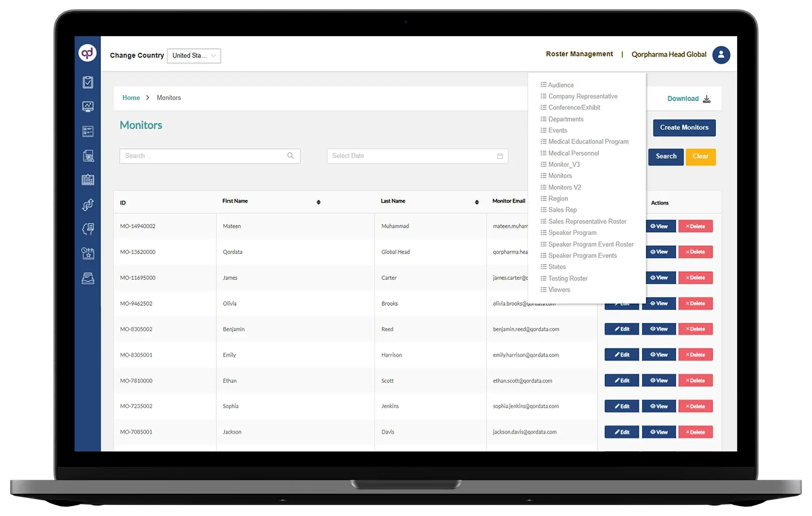Open Events menu entry
Image resolution: width=812 pixels, height=516 pixels.
click(553, 130)
